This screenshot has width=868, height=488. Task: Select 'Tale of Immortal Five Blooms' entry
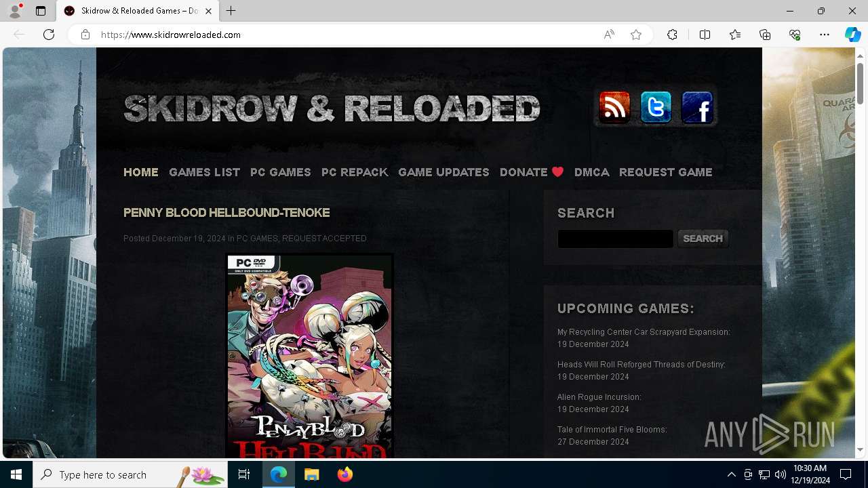pyautogui.click(x=612, y=430)
